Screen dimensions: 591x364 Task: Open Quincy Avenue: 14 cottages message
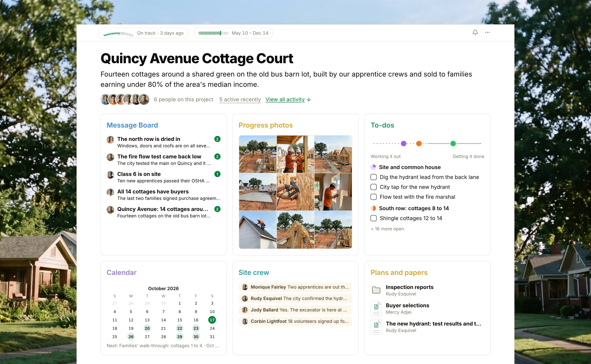[163, 212]
